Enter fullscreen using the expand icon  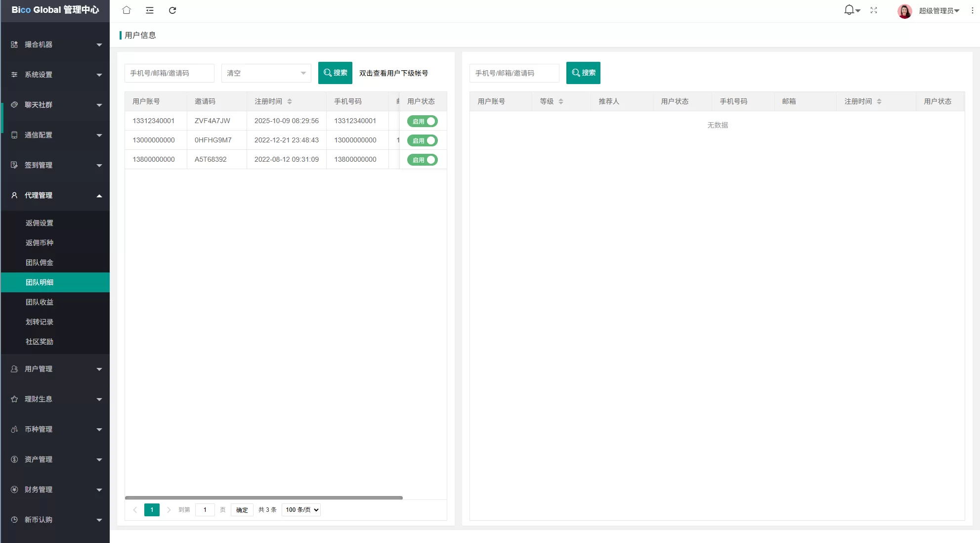point(874,10)
